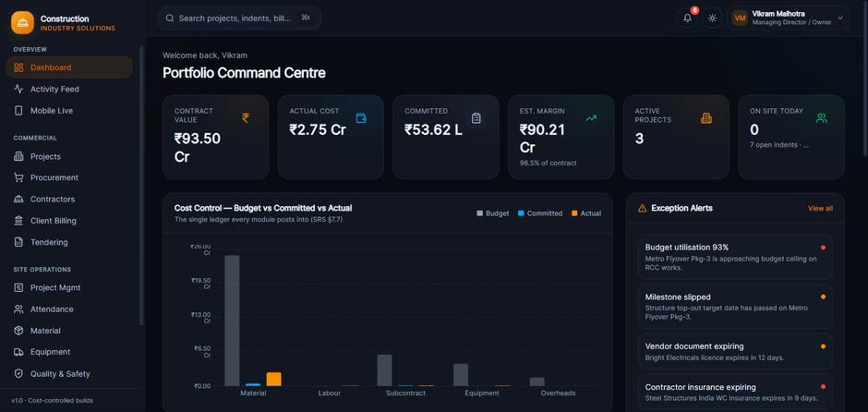The image size is (868, 412).
Task: Click the Activity Feed pulse icon
Action: (18, 90)
